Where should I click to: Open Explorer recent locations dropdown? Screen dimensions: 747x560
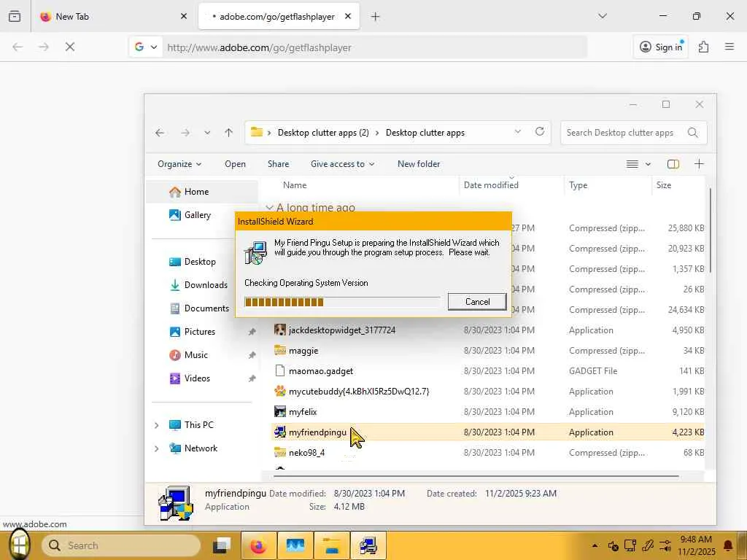207,133
